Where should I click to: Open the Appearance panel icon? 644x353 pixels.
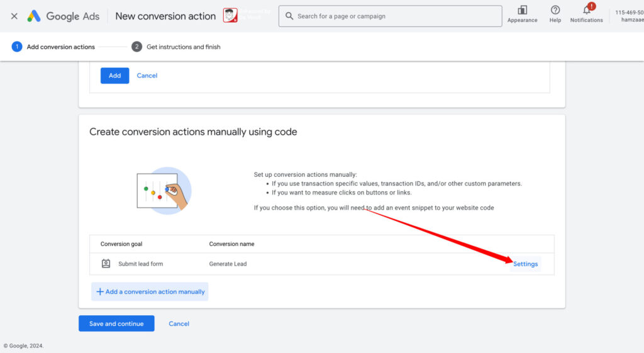click(522, 11)
